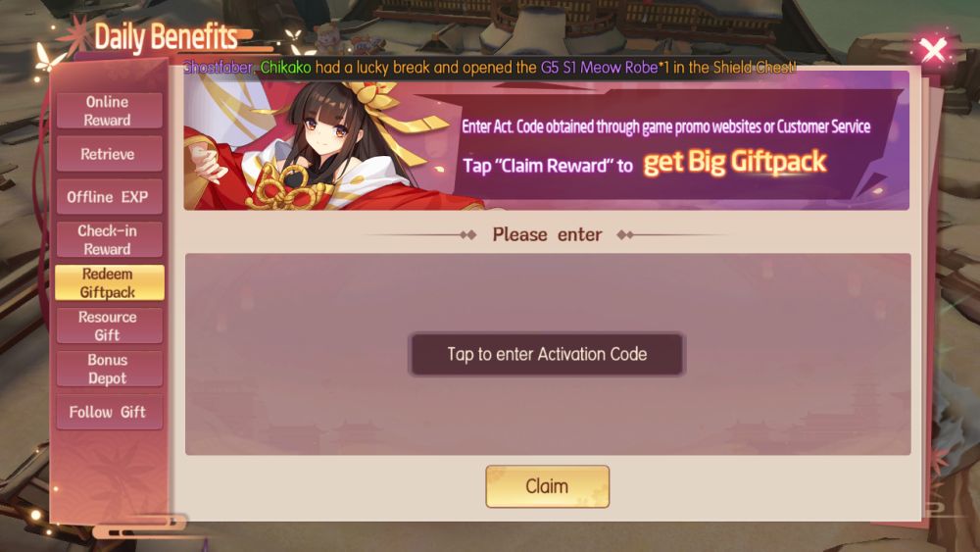The width and height of the screenshot is (980, 552).
Task: Select the Offline EXP tab
Action: tap(109, 197)
